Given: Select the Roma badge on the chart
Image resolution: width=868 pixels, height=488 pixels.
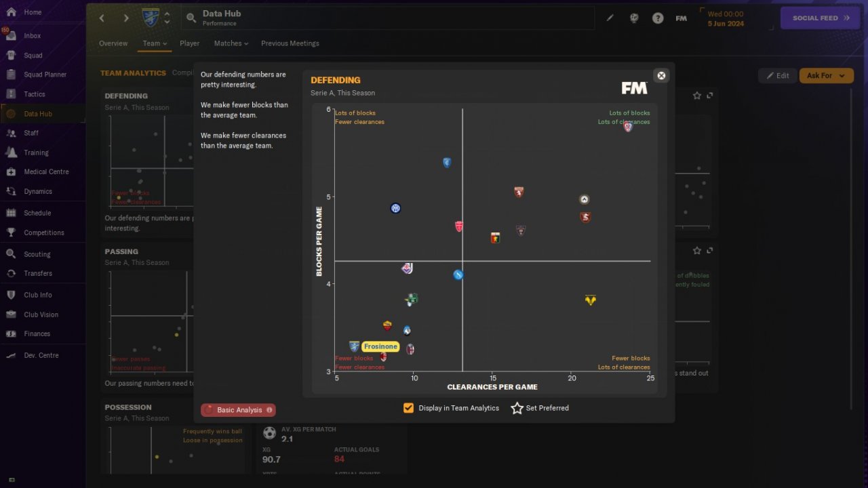Looking at the screenshot, I should point(387,325).
